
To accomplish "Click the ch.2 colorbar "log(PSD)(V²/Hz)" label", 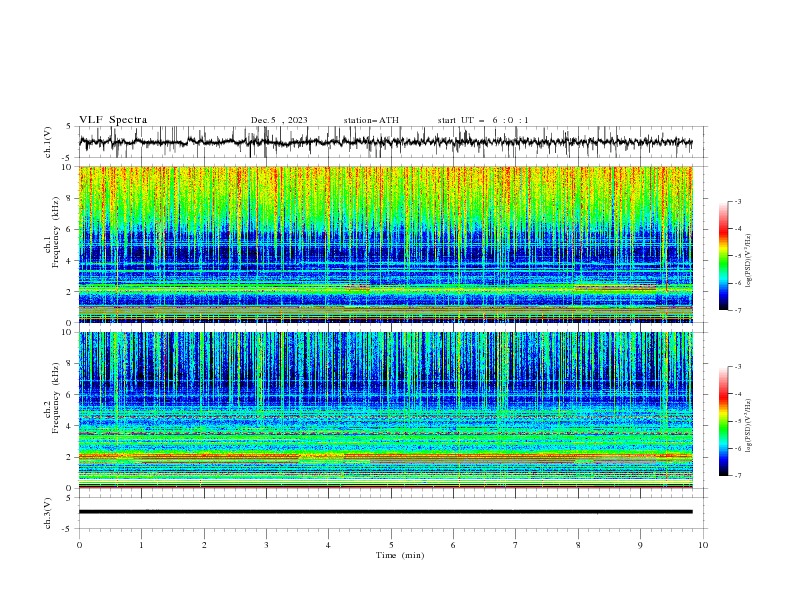I will click(749, 425).
